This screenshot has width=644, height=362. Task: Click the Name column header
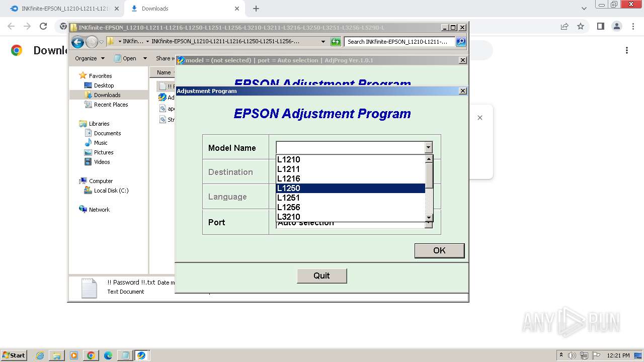coord(164,72)
